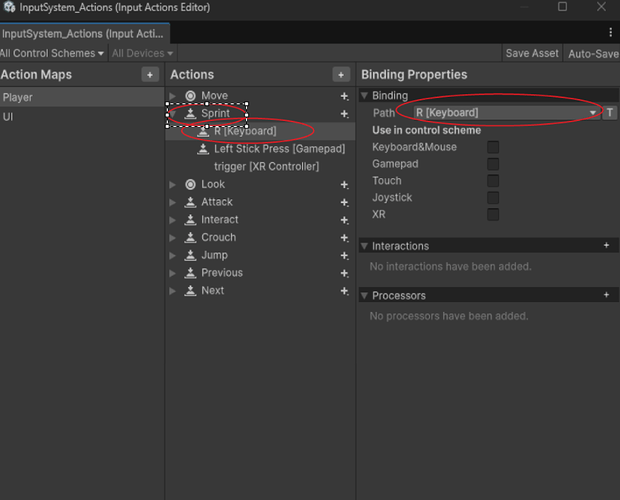Image resolution: width=620 pixels, height=500 pixels.
Task: Open the binding Path dropdown
Action: 505,113
